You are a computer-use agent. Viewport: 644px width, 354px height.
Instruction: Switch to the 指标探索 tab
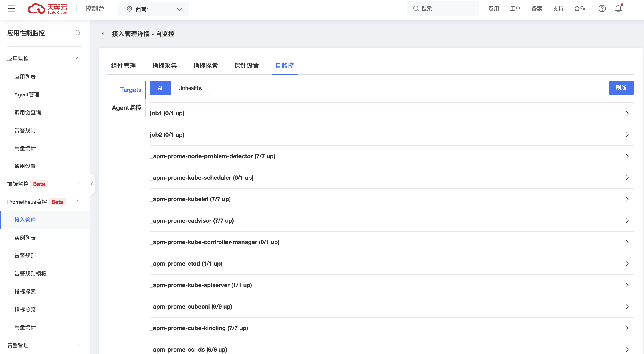(206, 66)
